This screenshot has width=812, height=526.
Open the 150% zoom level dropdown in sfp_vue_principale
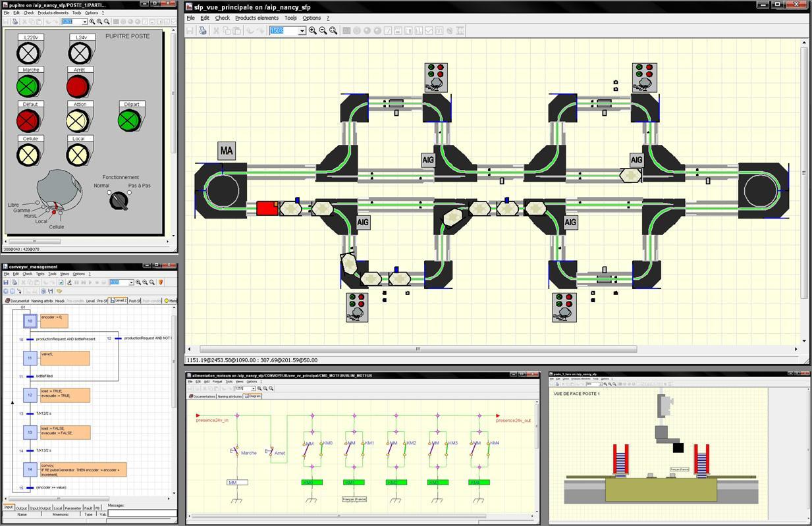[303, 30]
